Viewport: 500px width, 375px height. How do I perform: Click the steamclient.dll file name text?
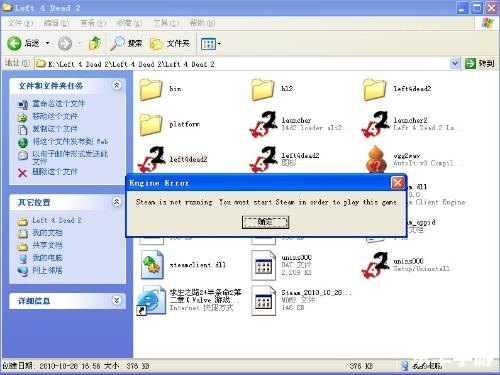pos(198,265)
